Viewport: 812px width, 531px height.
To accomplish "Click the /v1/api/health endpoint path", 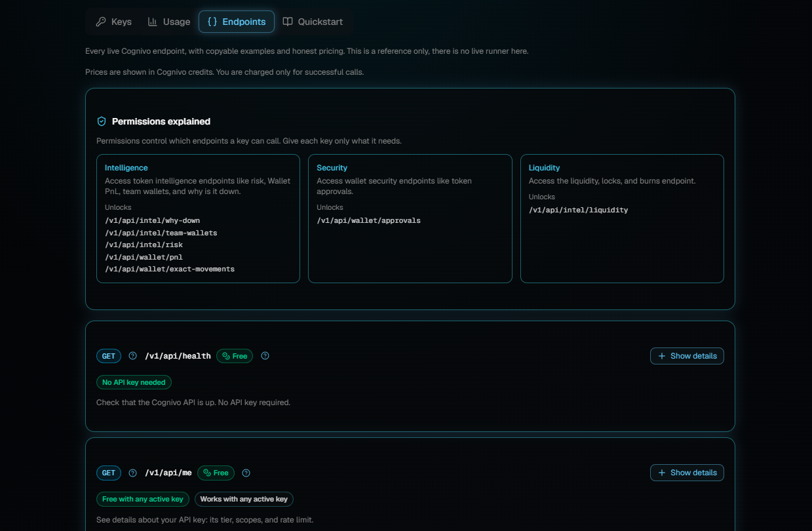I will point(178,356).
